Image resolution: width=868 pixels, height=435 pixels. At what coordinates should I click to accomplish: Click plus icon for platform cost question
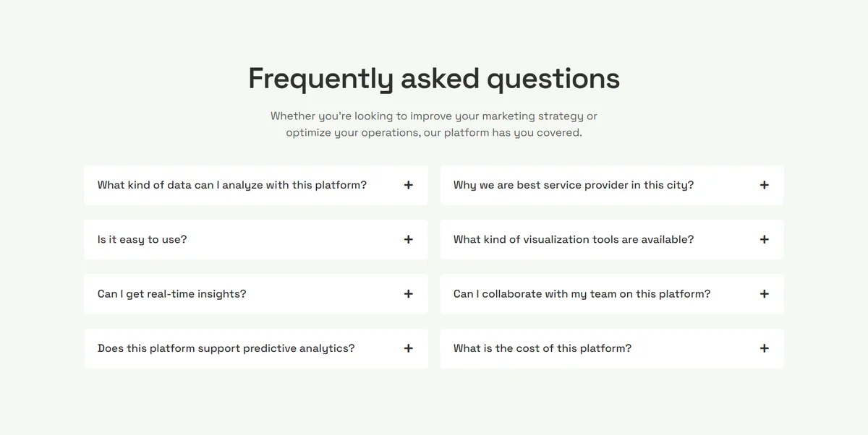click(x=765, y=348)
